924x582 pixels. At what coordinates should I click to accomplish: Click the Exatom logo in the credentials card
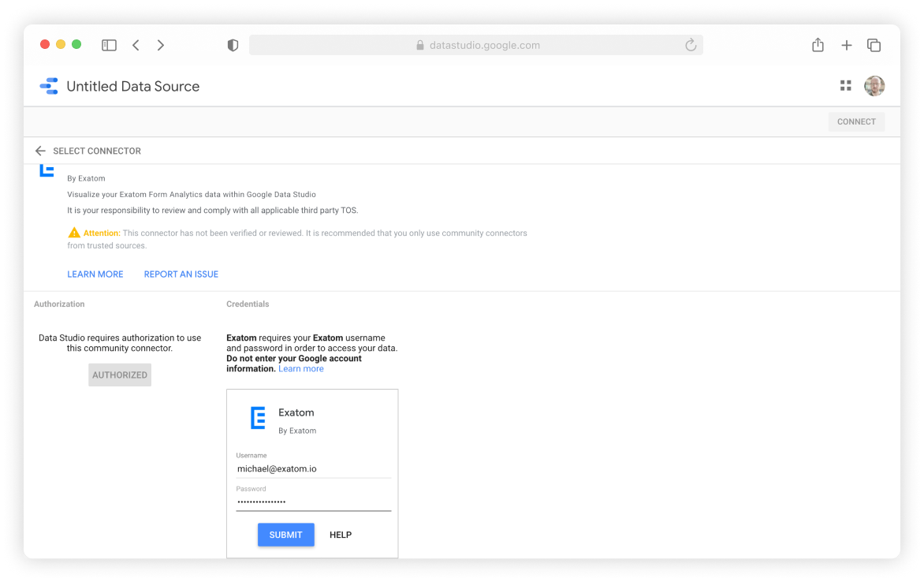pyautogui.click(x=258, y=418)
